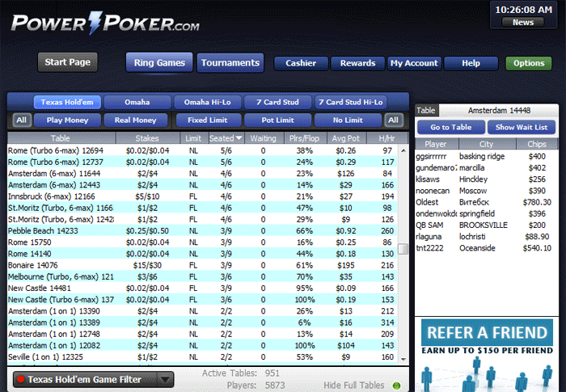Viewport: 566px width, 392px height.
Task: Select the Texas Hold'em game tab
Action: (67, 102)
